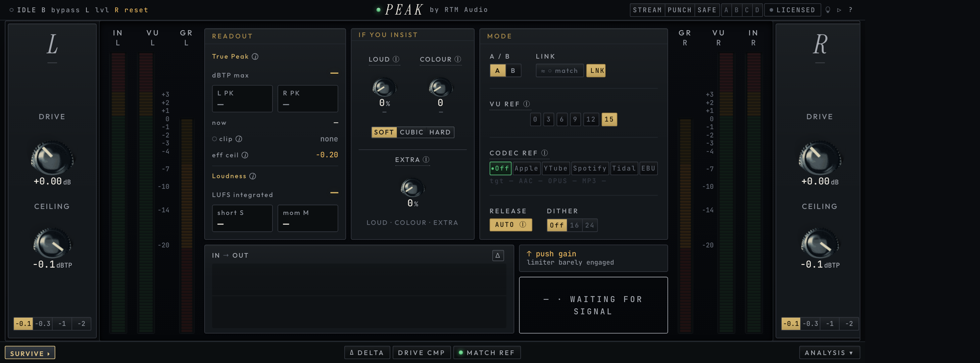980x363 pixels.
Task: Select left ceiling preset -0.3
Action: (x=43, y=324)
